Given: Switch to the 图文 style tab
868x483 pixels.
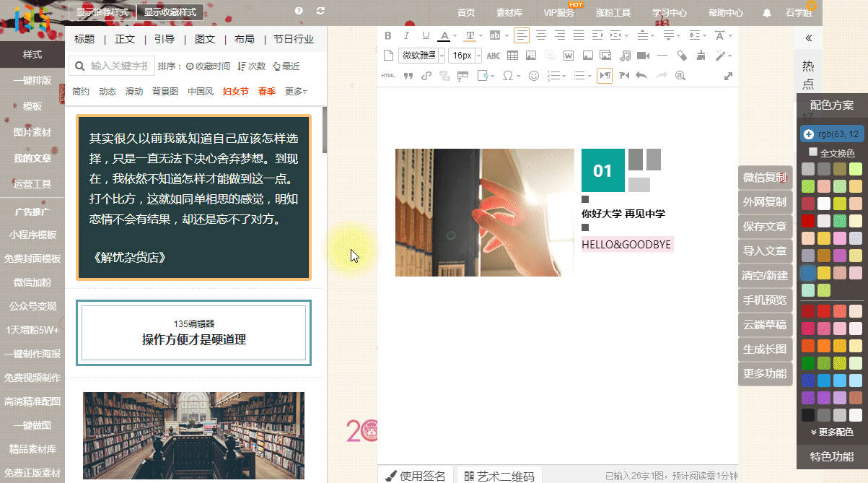Looking at the screenshot, I should coord(205,39).
